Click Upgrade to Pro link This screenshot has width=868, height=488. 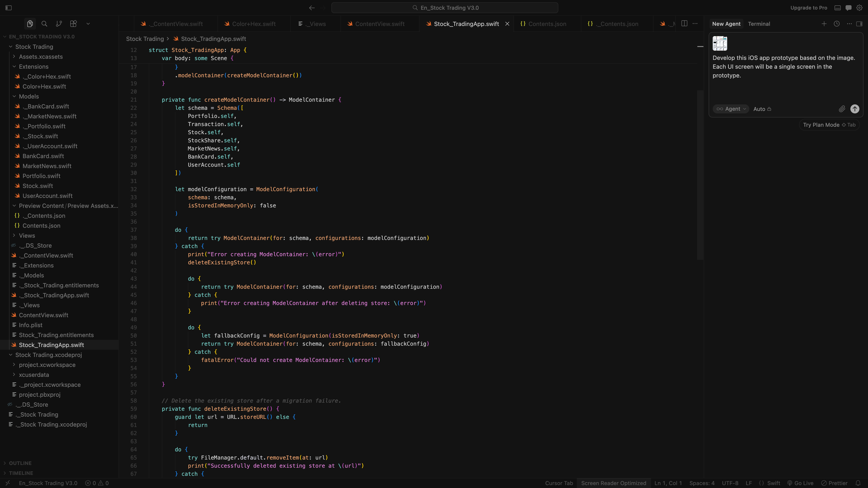point(809,8)
